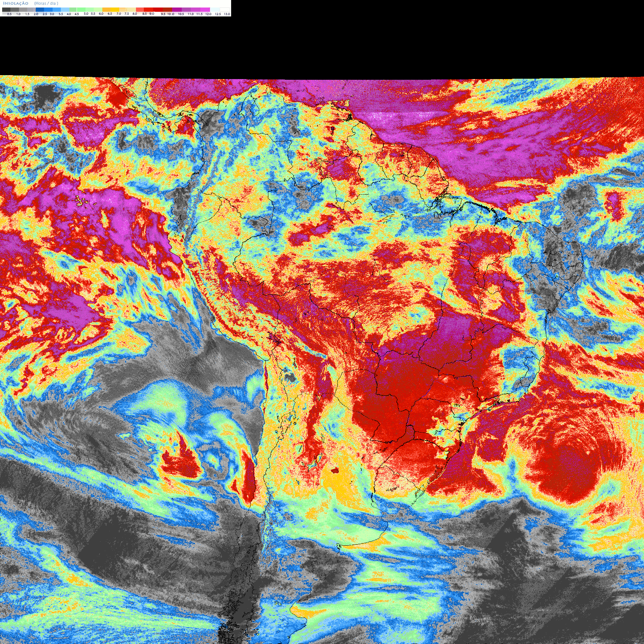Image resolution: width=644 pixels, height=644 pixels.
Task: Click the 12.0 legend value
Action: [208, 14]
